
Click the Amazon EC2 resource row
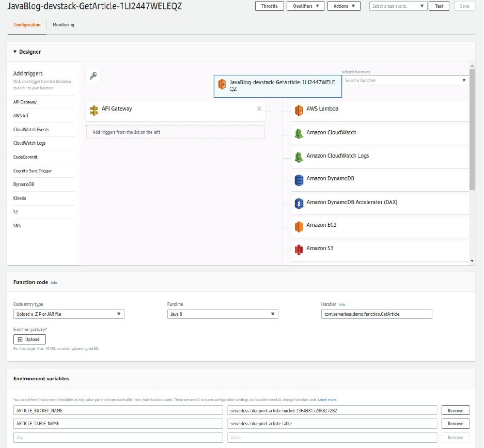click(x=380, y=227)
